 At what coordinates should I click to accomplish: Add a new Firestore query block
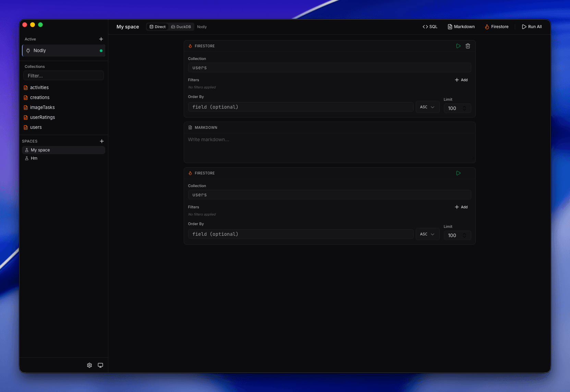(x=496, y=26)
